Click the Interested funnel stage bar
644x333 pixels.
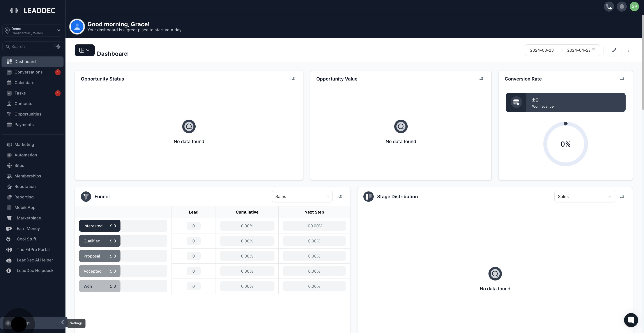(x=99, y=226)
